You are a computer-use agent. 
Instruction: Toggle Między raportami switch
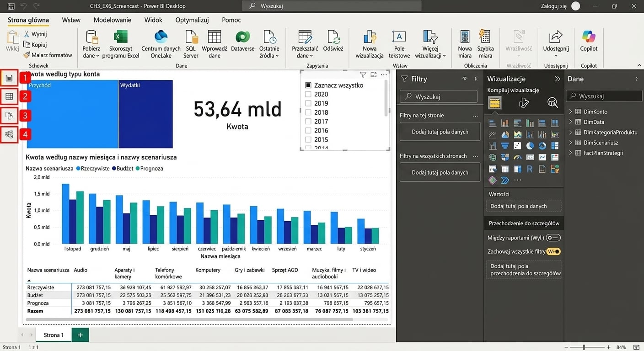[553, 238]
